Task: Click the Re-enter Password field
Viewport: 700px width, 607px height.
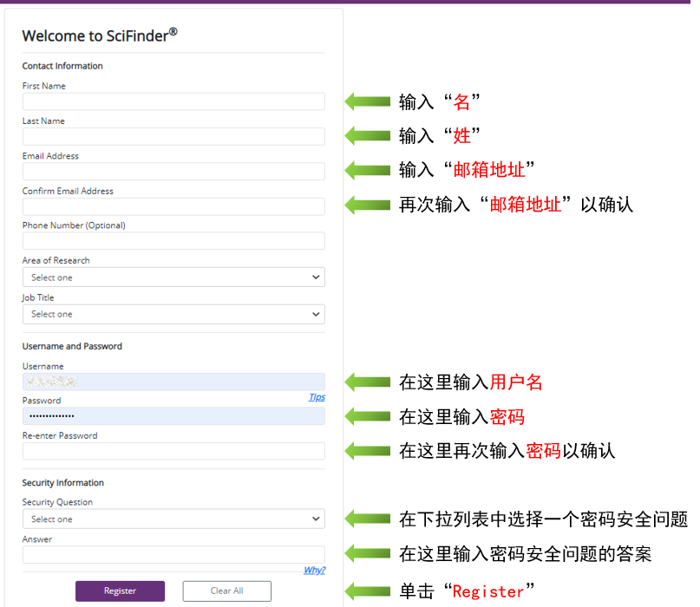Action: click(173, 451)
